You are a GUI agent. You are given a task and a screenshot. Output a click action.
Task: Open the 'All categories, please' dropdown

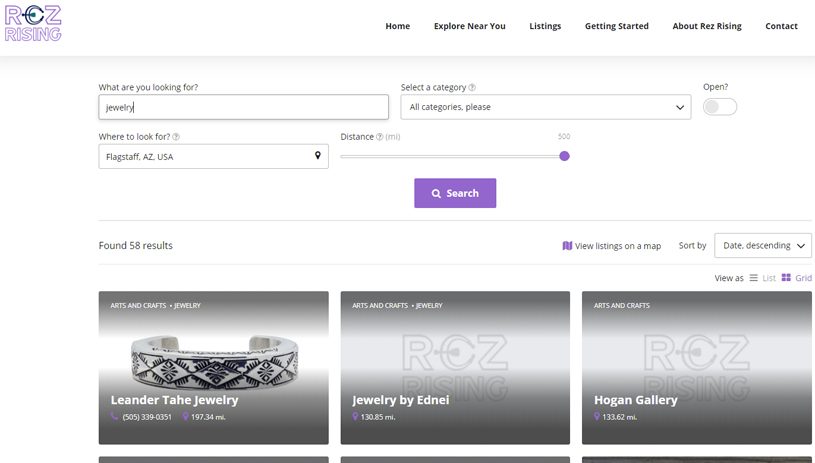tap(546, 107)
